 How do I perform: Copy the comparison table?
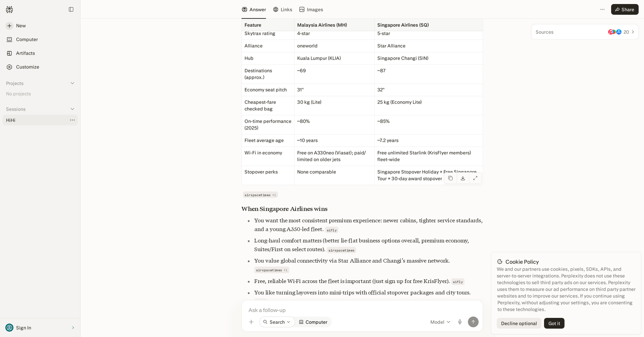(x=450, y=178)
